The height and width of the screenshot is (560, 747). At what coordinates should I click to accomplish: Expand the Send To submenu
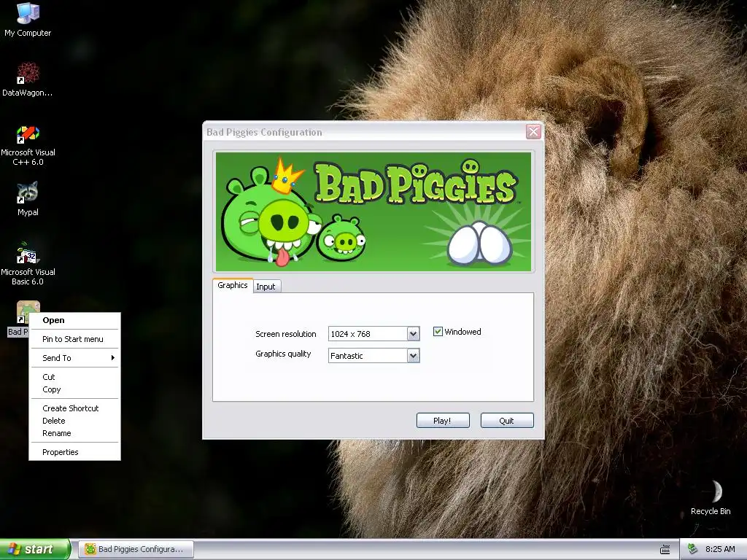[75, 358]
